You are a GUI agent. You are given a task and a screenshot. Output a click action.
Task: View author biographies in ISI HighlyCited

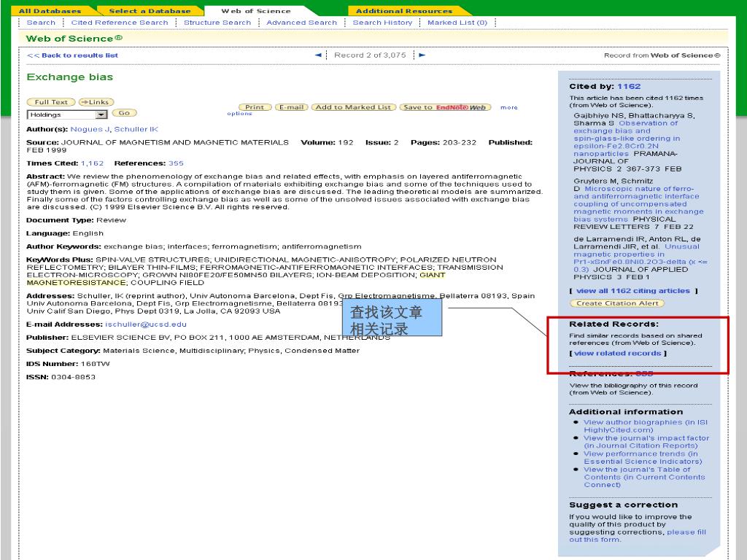click(646, 426)
